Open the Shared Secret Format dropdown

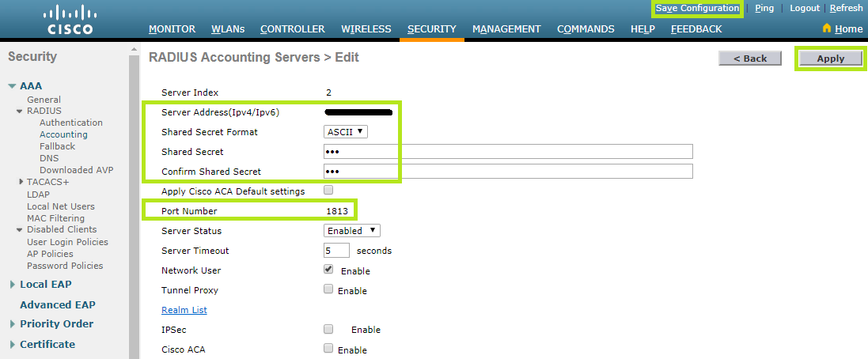tap(346, 132)
